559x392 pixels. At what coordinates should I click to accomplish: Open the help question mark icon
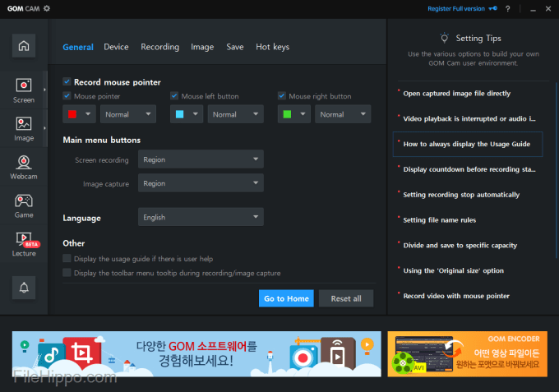(x=508, y=8)
